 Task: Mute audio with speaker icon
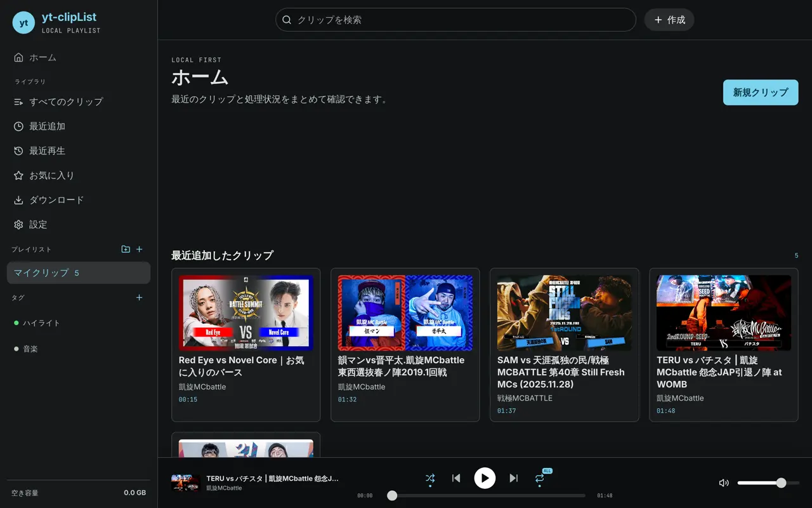724,483
